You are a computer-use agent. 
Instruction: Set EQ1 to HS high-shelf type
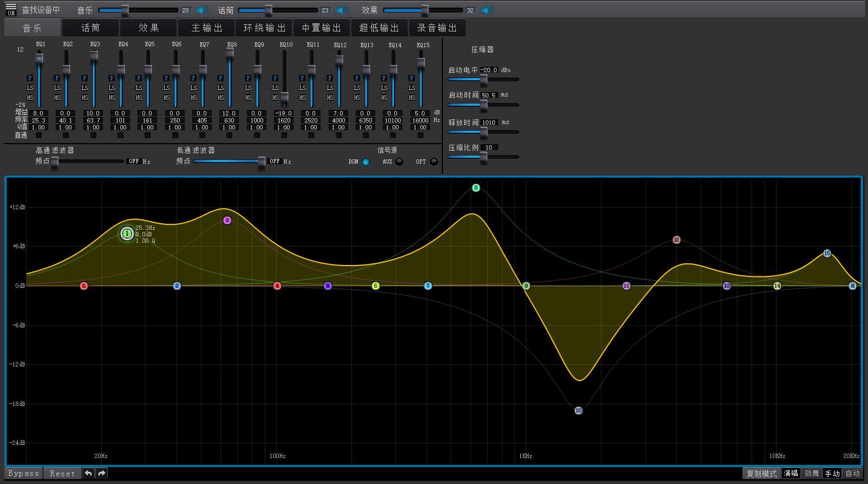click(30, 98)
